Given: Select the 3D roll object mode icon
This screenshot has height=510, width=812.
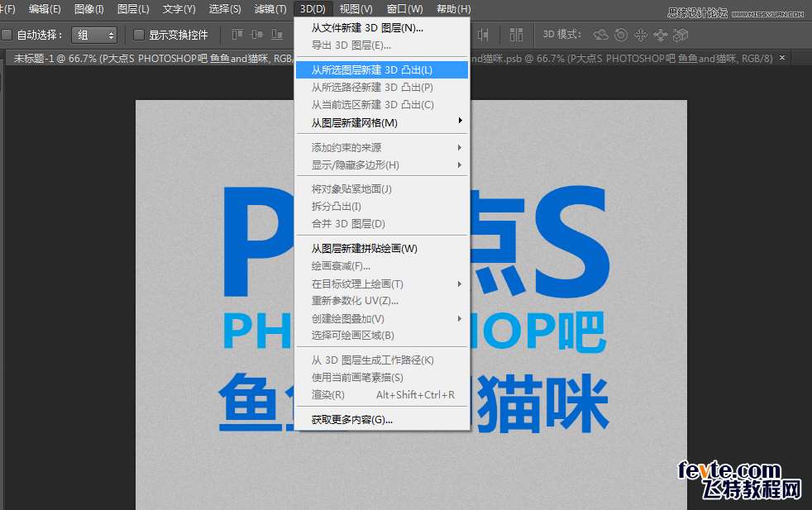Looking at the screenshot, I should tap(620, 35).
